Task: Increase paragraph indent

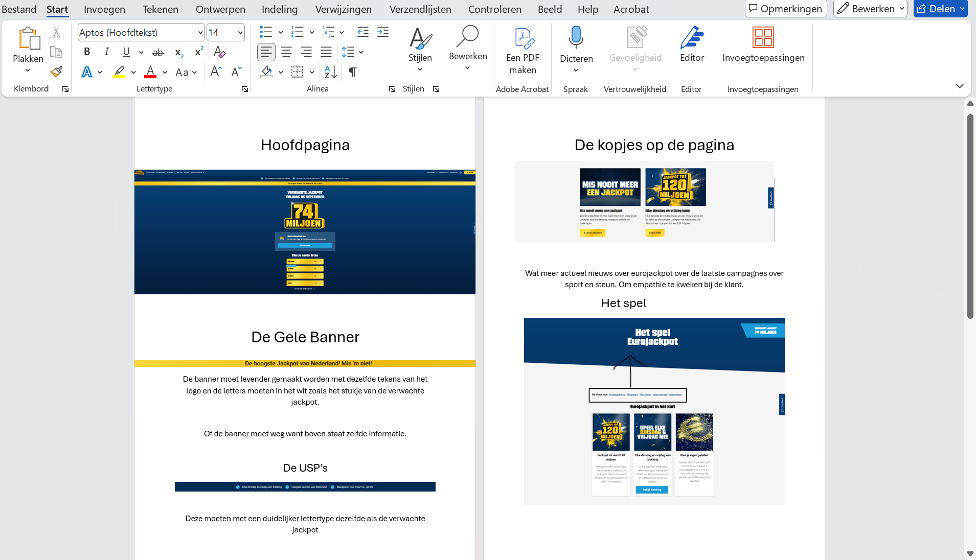Action: pyautogui.click(x=382, y=32)
